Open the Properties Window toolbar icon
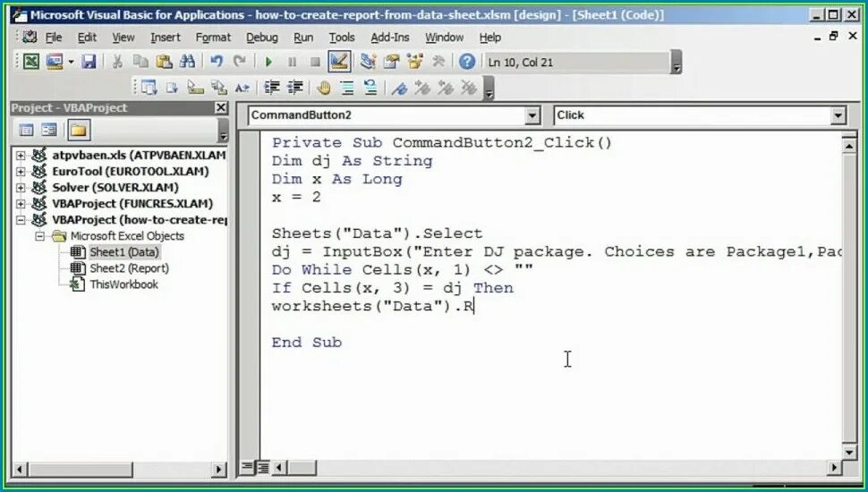The width and height of the screenshot is (868, 492). coord(391,62)
